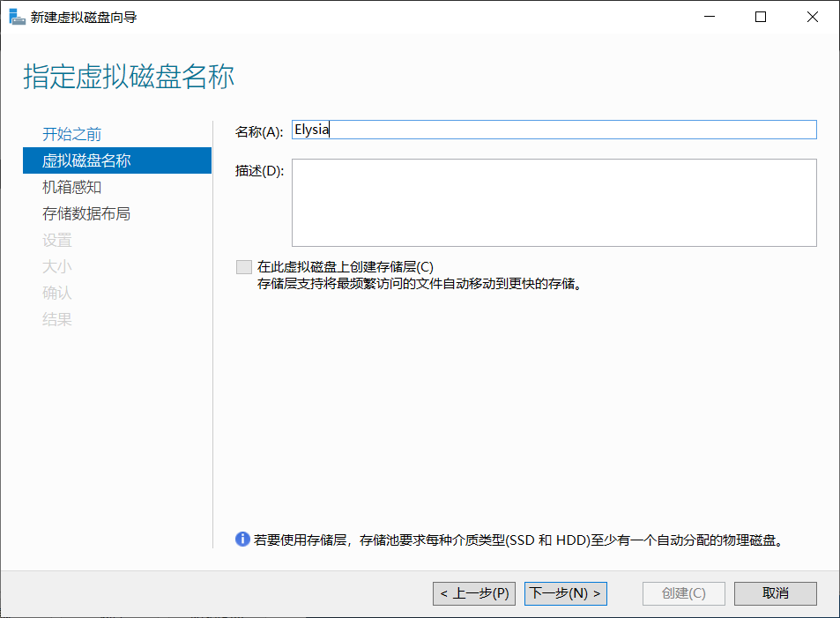Select the 确认 step
The image size is (840, 618).
(56, 293)
